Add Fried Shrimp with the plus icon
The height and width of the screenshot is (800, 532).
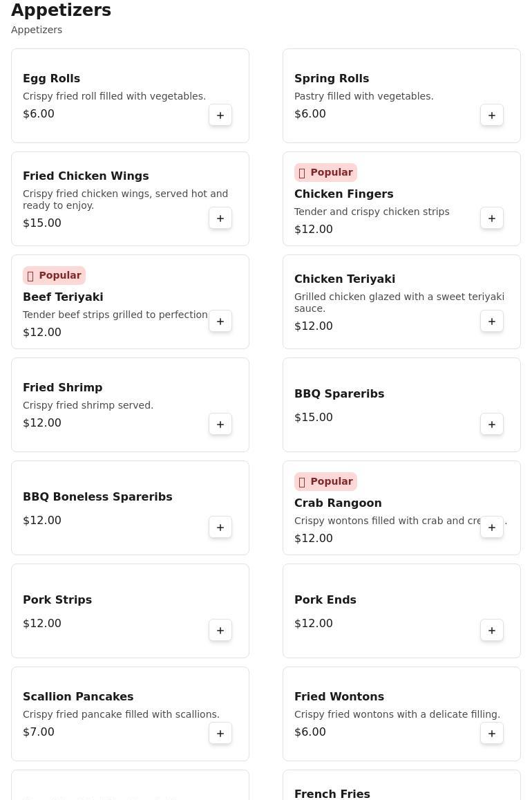pyautogui.click(x=220, y=425)
